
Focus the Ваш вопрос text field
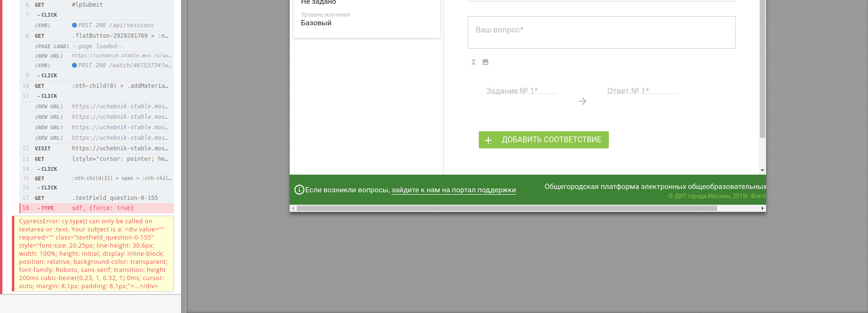tap(601, 32)
